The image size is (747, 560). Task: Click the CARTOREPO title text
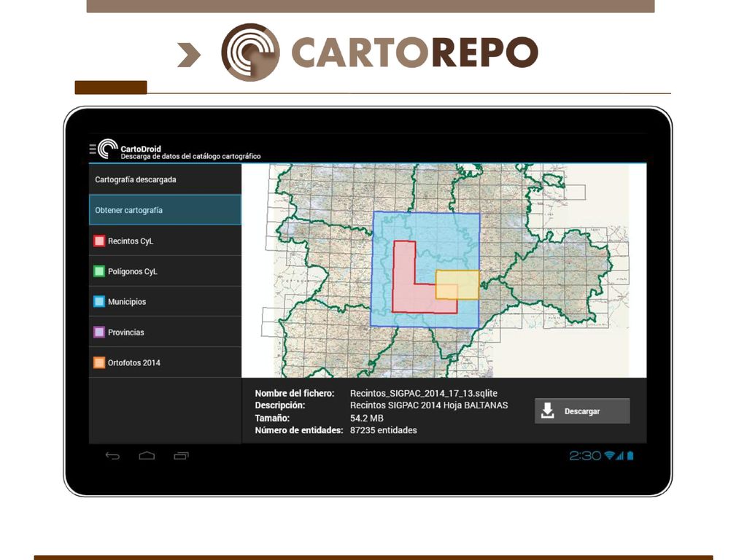click(415, 52)
